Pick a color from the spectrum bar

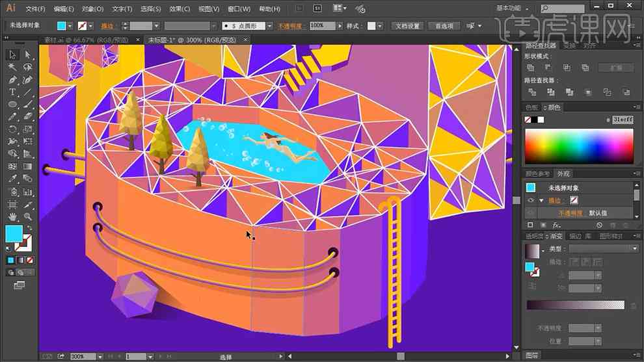point(579,146)
